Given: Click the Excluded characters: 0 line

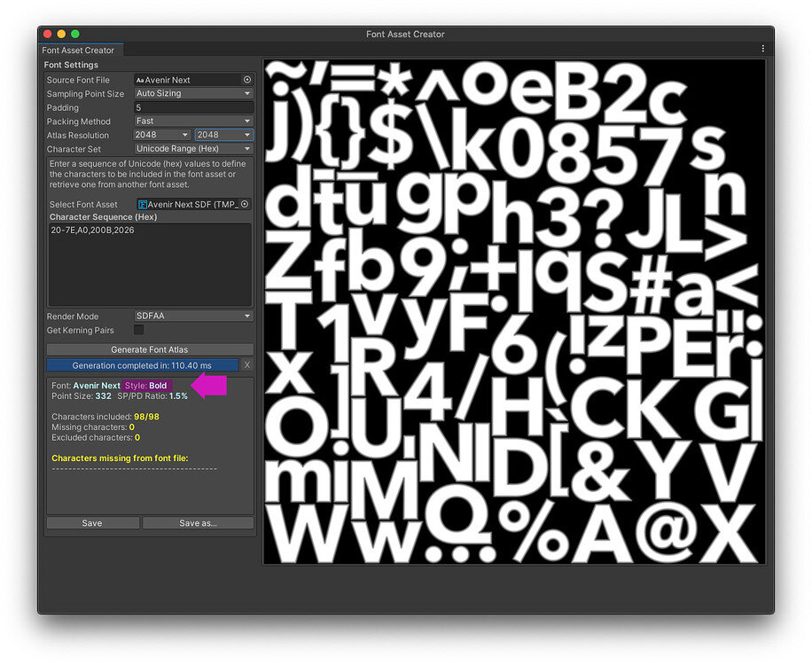Looking at the screenshot, I should (x=96, y=437).
